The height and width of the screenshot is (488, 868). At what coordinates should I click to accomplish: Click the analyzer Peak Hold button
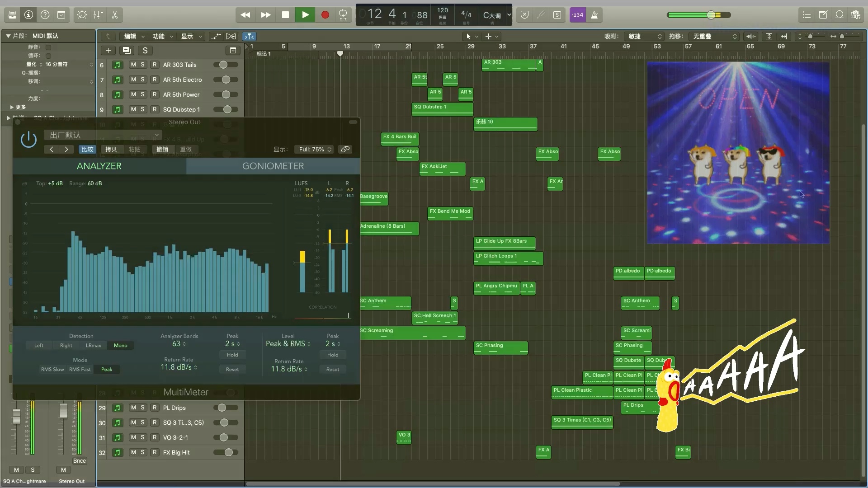point(232,355)
